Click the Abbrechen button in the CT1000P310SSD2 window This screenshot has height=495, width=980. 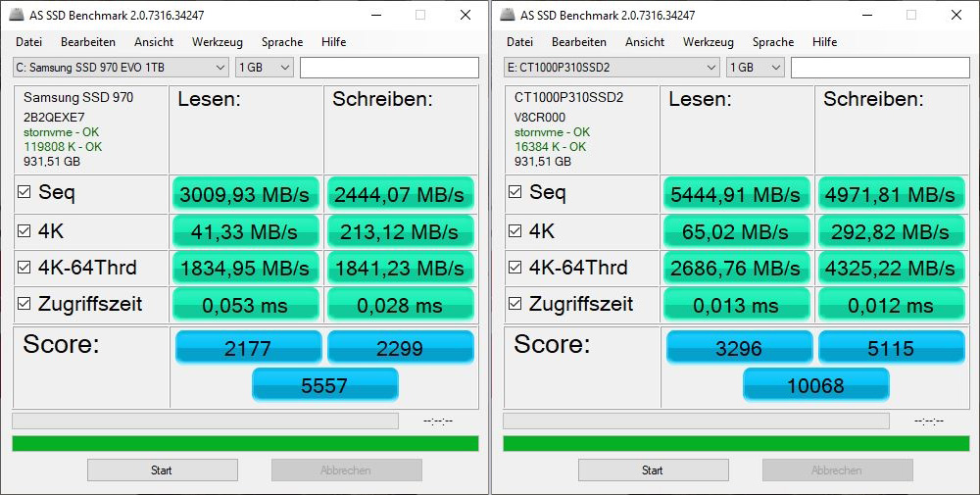(x=838, y=470)
